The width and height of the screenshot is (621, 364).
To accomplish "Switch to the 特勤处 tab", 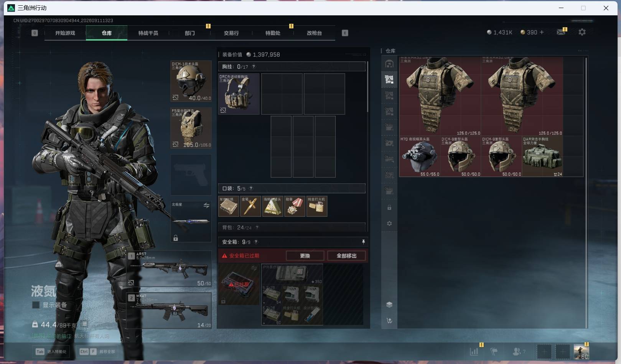I will [273, 33].
